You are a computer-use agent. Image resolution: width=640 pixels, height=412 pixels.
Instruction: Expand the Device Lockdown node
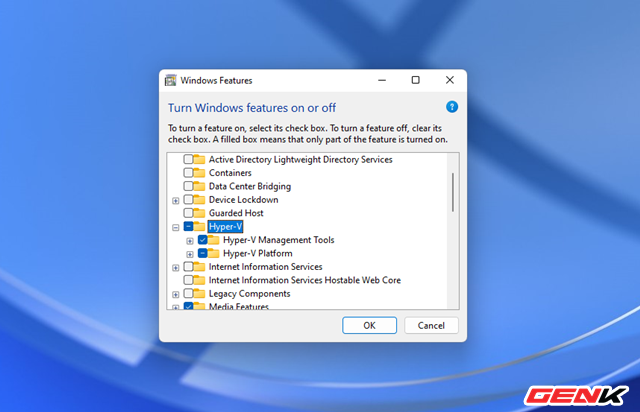[176, 200]
